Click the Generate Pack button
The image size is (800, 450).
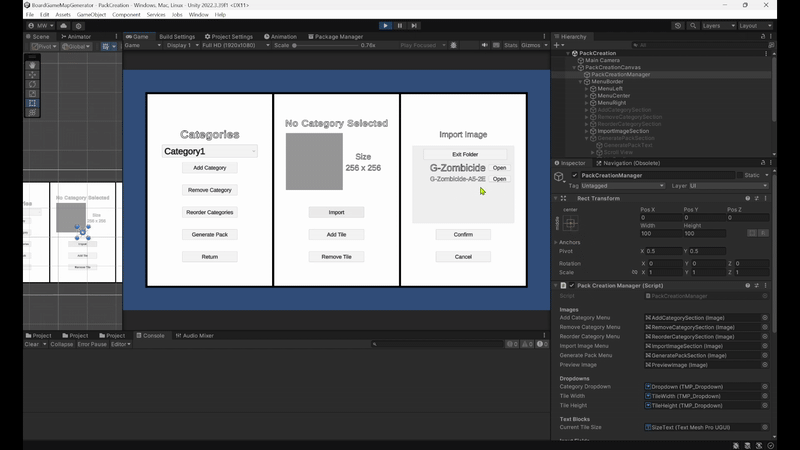pyautogui.click(x=210, y=234)
